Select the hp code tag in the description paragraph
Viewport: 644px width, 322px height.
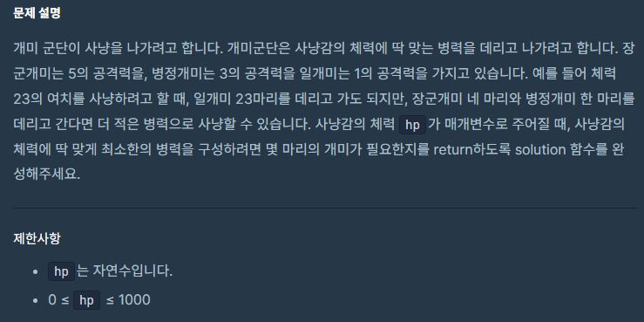[x=412, y=126]
